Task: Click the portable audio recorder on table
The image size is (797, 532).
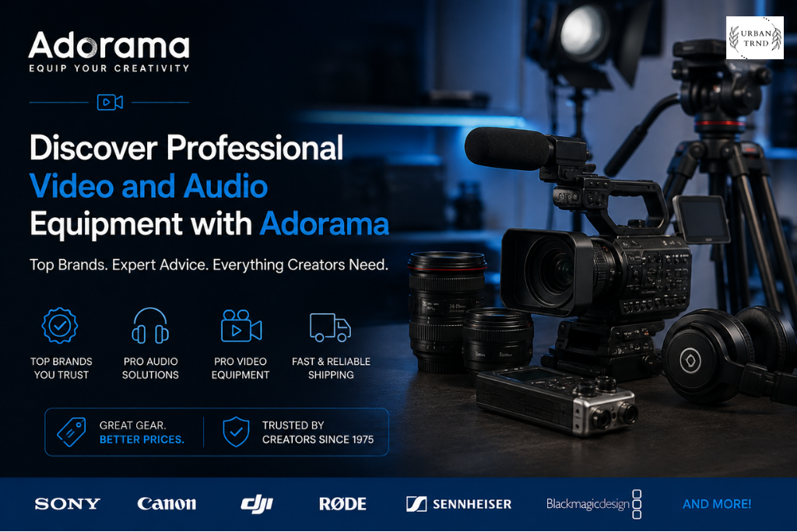Action: point(556,400)
